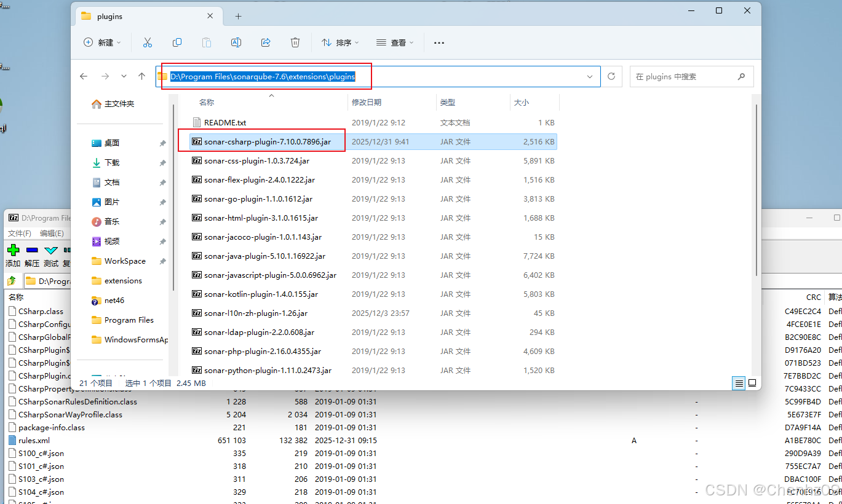Click the Up one level arrow in Explorer
The height and width of the screenshot is (504, 842).
pos(142,76)
